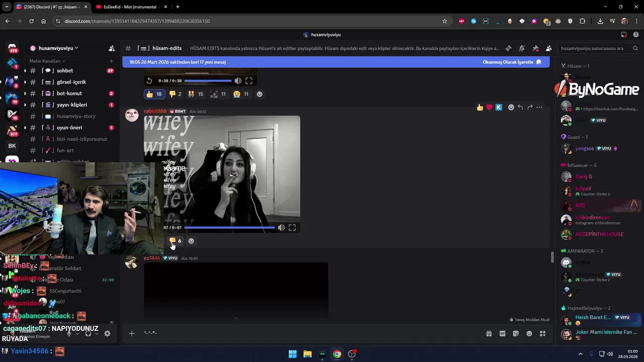
Task: Toggle notification settings bell in channel header
Action: coord(522,48)
